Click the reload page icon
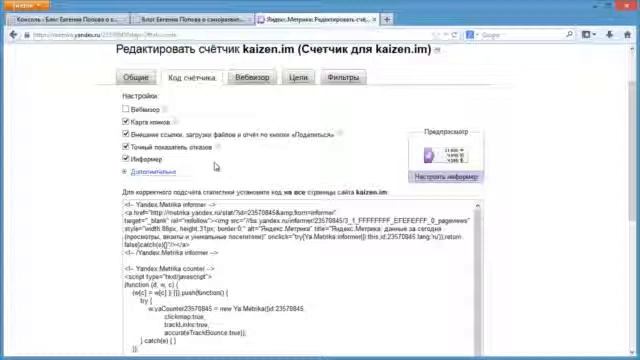 tap(455, 35)
